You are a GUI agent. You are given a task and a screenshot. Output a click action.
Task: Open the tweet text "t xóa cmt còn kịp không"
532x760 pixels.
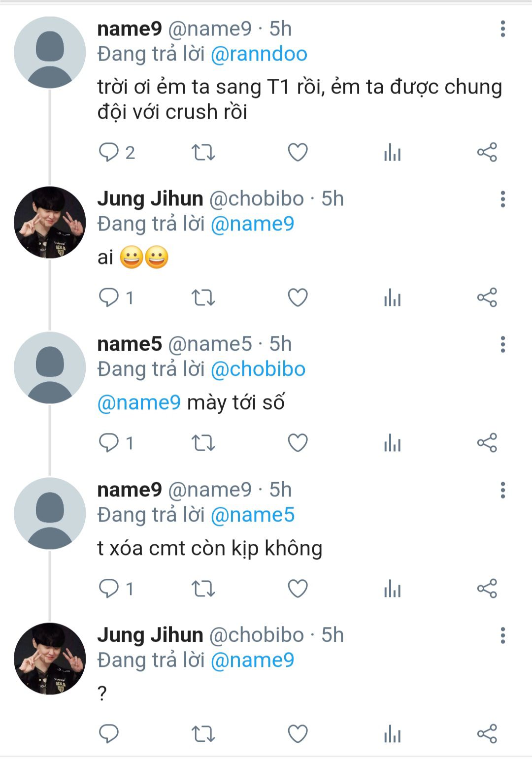click(210, 548)
